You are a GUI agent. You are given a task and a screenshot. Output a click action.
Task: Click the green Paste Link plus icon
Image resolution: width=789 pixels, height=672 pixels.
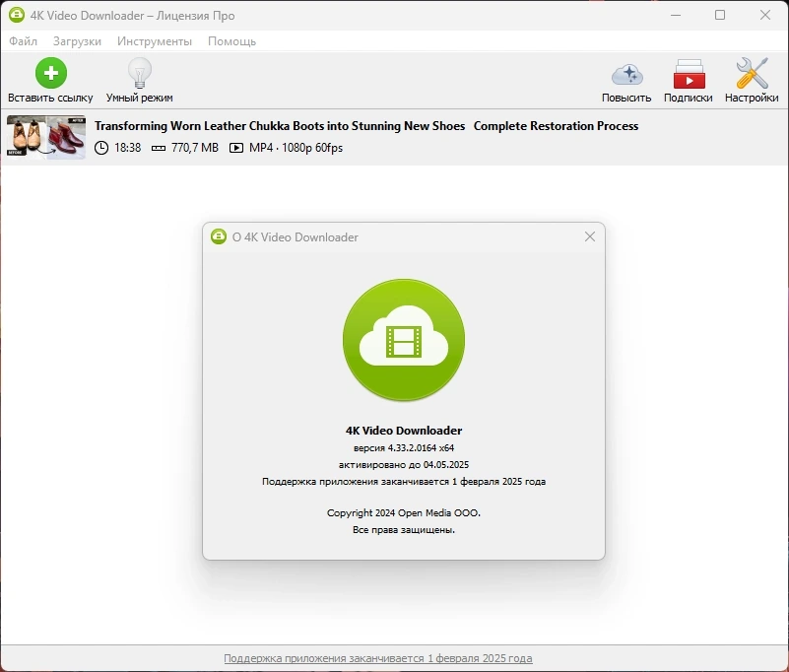[51, 73]
